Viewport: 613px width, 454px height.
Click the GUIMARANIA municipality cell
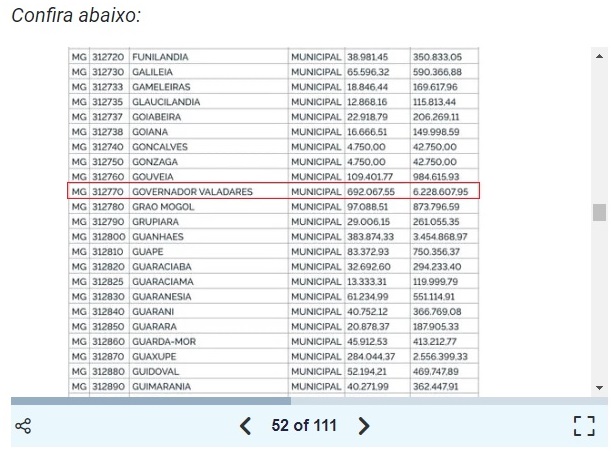pyautogui.click(x=164, y=386)
